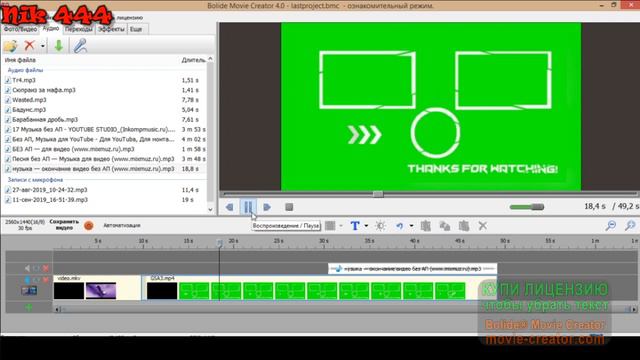Screen dimensions: 640x360
Task: Click the blue undo arrow icon
Action: coord(400,226)
